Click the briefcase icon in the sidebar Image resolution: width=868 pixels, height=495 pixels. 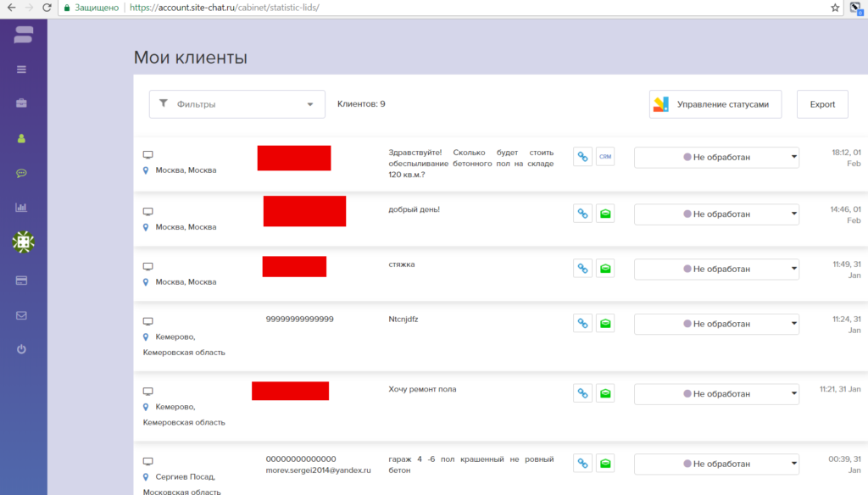click(22, 103)
